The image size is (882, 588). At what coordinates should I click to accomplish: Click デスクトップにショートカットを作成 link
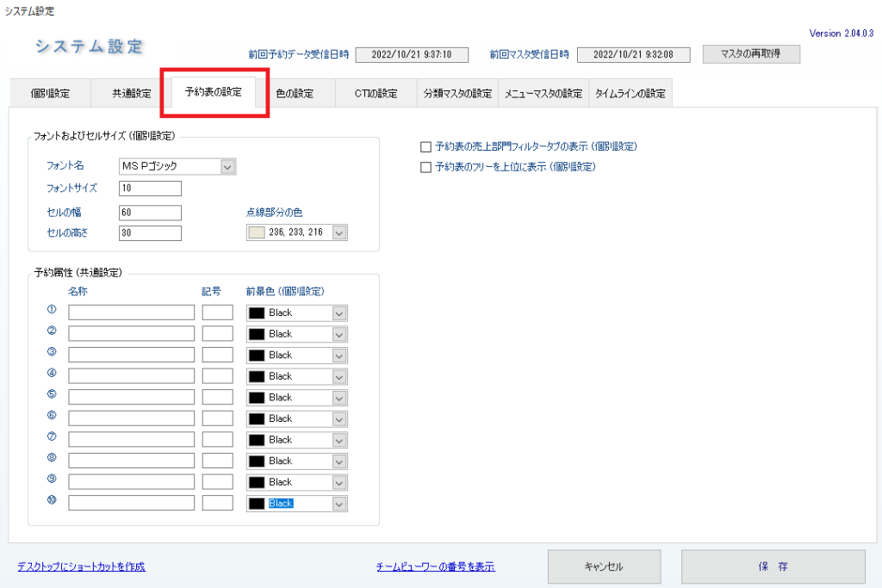coord(81,566)
